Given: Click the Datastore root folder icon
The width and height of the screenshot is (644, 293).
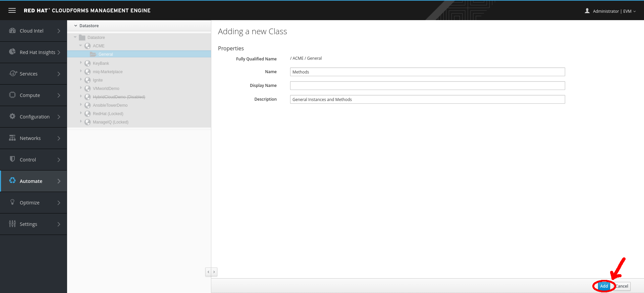Looking at the screenshot, I should point(82,38).
